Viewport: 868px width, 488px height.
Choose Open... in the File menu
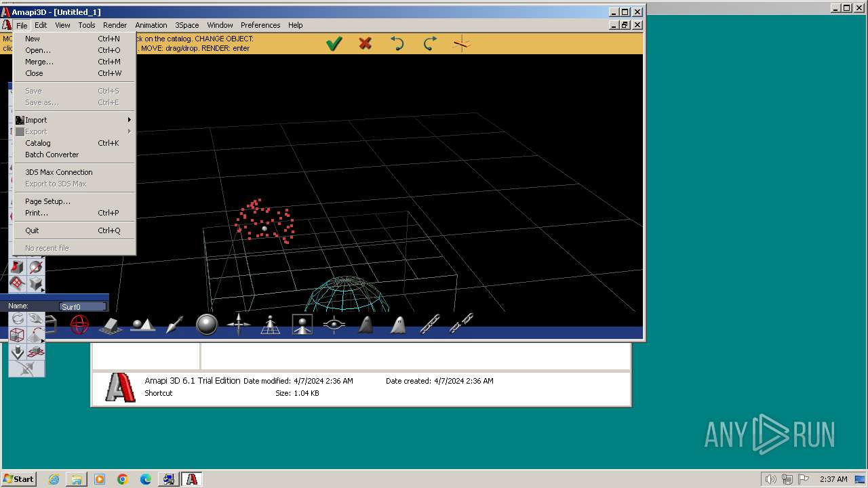75,50
